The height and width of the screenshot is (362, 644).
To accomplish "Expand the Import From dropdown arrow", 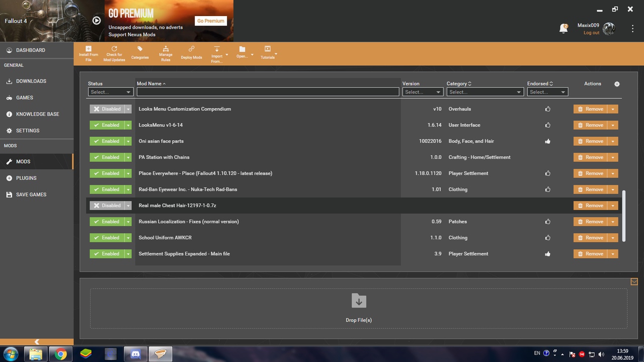I will (227, 54).
